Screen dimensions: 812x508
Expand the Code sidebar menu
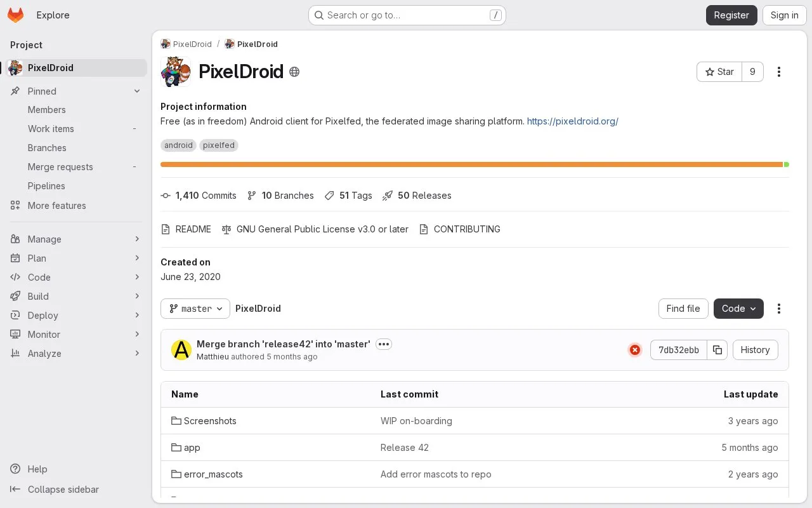[76, 277]
